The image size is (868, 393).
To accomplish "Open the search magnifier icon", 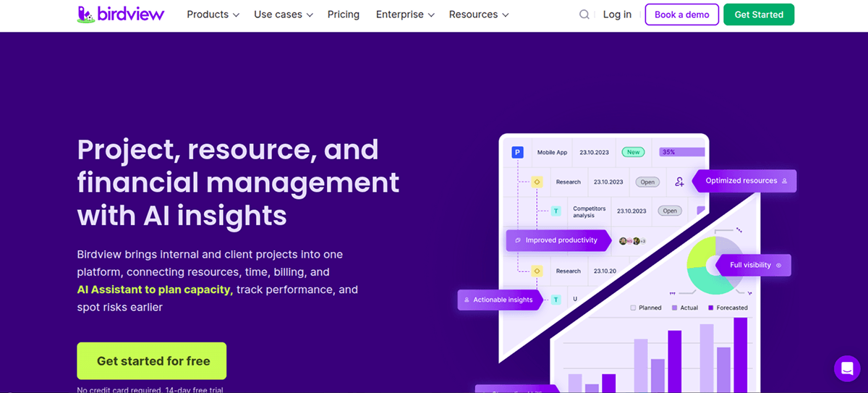I will click(x=584, y=14).
